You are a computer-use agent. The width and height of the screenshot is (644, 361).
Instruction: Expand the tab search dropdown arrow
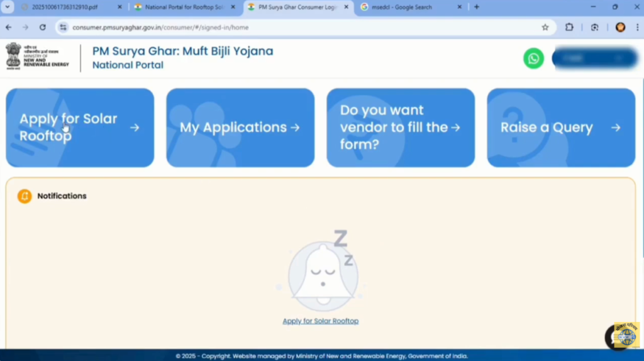click(x=8, y=7)
